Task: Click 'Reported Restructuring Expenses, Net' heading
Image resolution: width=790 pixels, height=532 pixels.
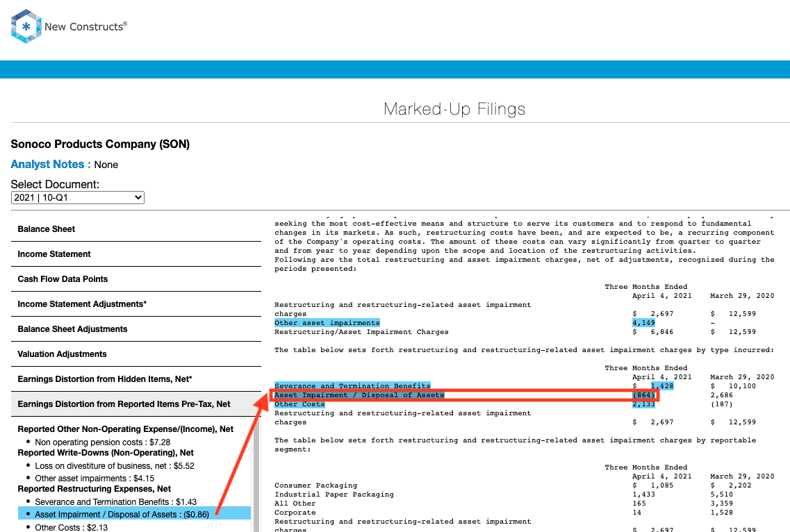Action: 94,489
